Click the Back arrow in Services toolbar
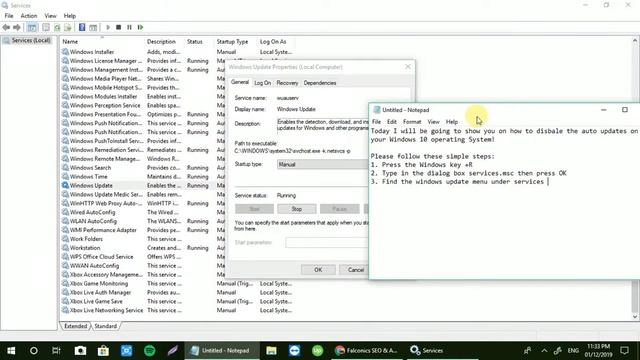This screenshot has width=640, height=360. (x=6, y=27)
